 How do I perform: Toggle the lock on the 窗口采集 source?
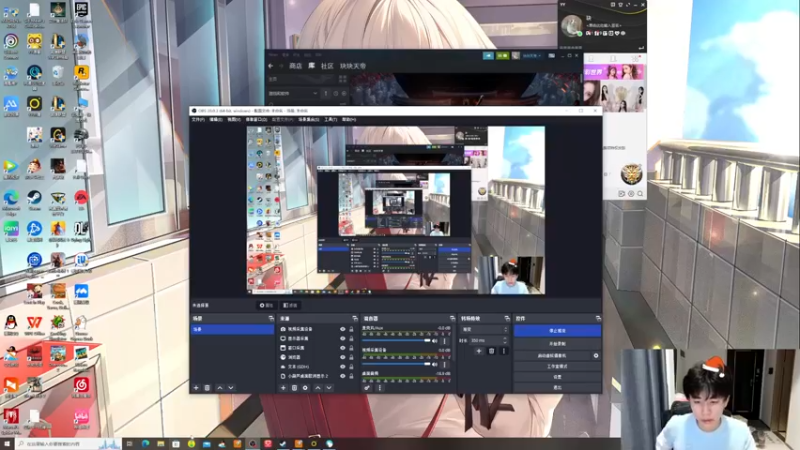pyautogui.click(x=351, y=348)
